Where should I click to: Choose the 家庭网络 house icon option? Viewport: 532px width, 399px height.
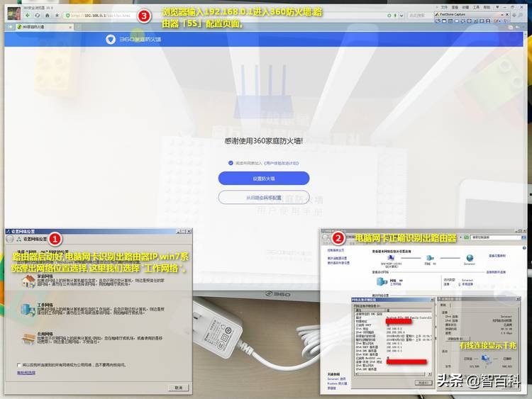click(28, 281)
